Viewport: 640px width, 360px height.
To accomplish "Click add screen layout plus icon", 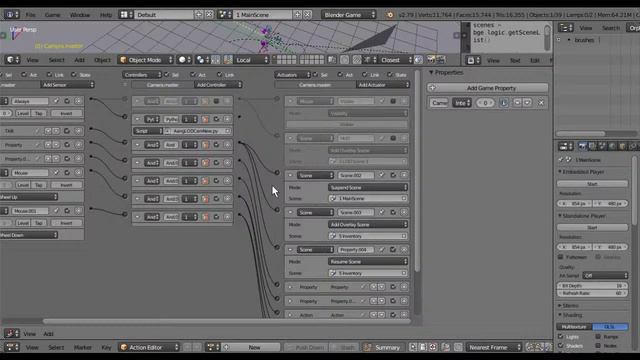I will tap(199, 15).
